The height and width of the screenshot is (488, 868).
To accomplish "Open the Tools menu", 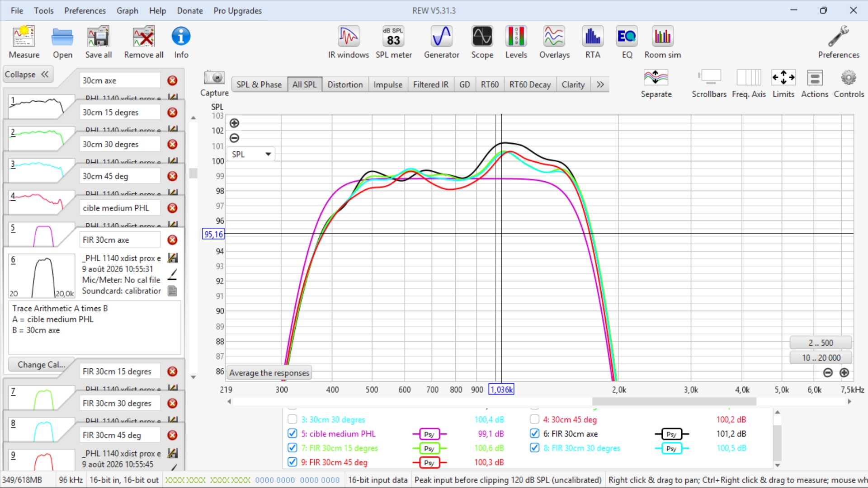I will (44, 10).
